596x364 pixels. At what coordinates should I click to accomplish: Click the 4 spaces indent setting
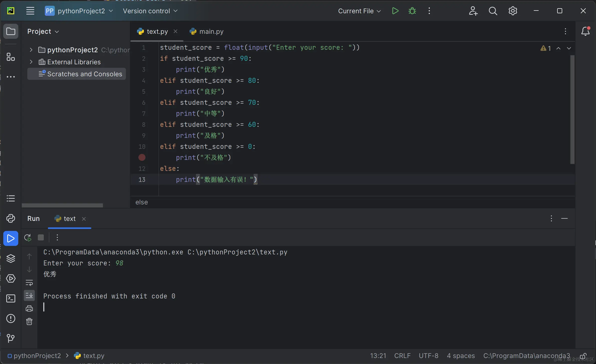pyautogui.click(x=461, y=355)
